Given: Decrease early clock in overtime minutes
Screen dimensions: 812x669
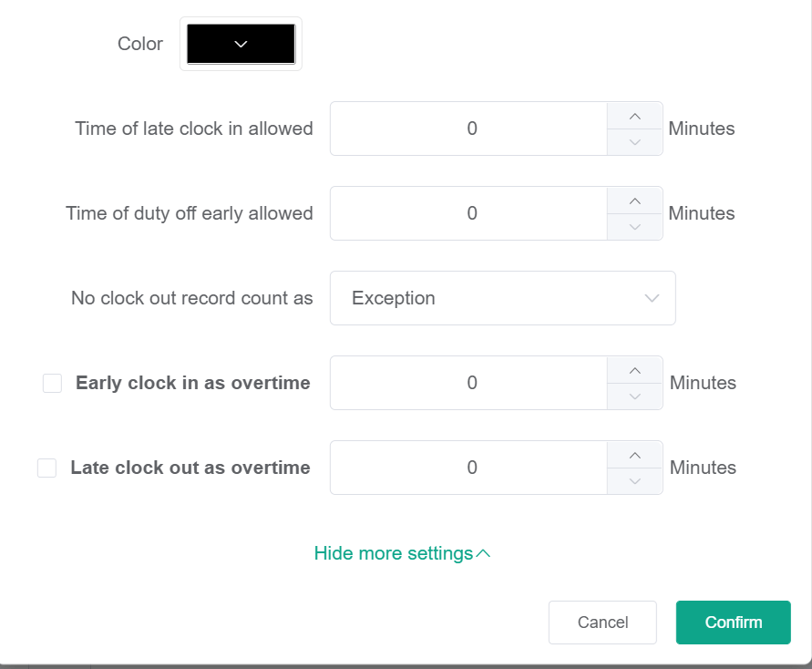Looking at the screenshot, I should [x=635, y=396].
